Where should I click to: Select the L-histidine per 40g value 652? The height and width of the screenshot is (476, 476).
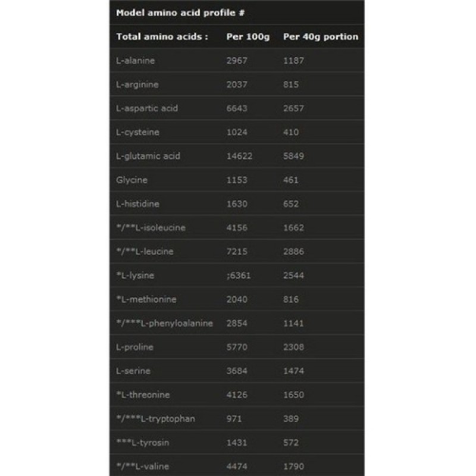[291, 203]
